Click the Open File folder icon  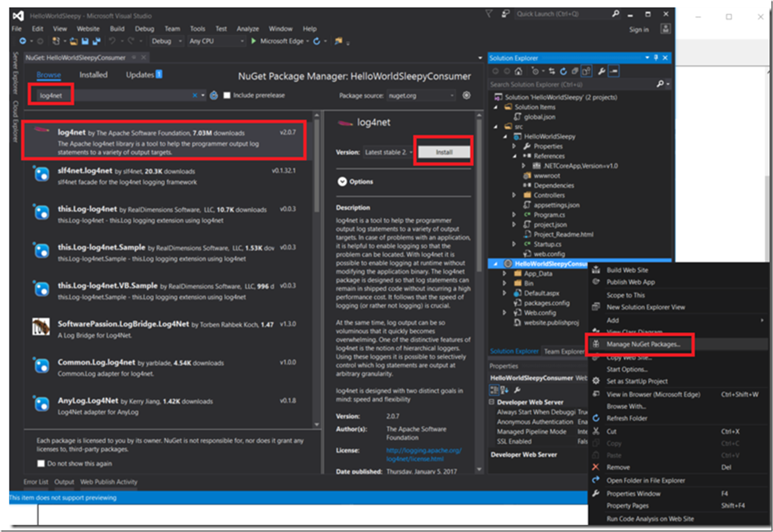pyautogui.click(x=74, y=41)
